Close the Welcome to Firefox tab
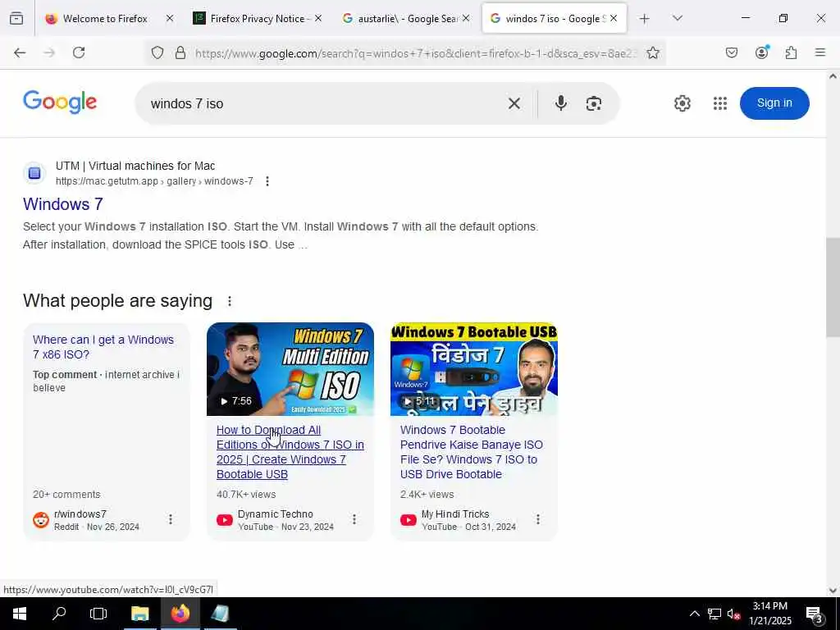840x630 pixels. click(169, 18)
